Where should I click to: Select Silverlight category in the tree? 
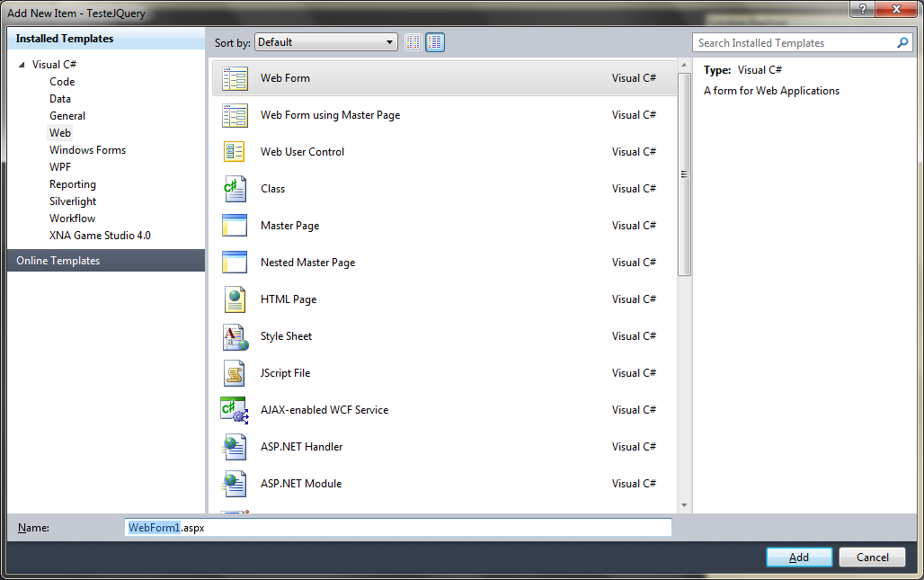[73, 201]
